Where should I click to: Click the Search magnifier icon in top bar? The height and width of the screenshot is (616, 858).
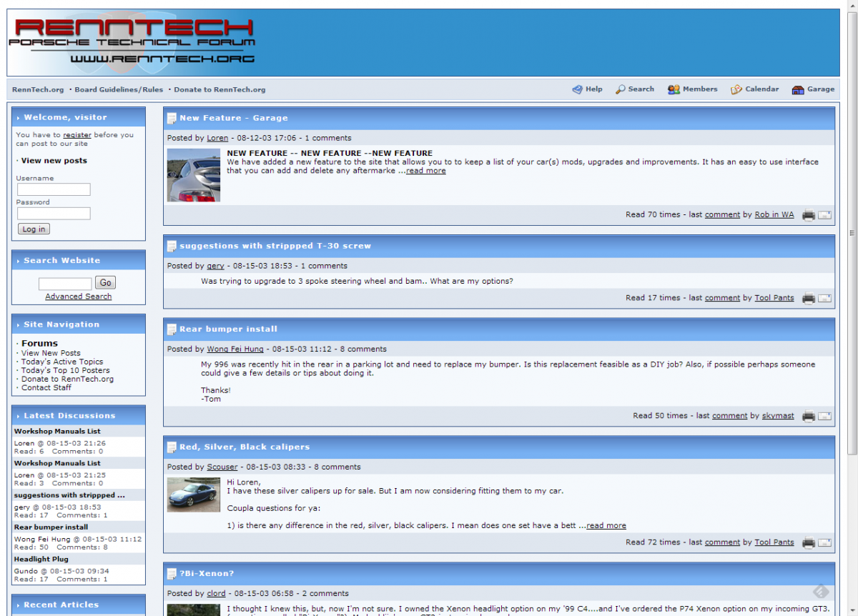[x=620, y=89]
